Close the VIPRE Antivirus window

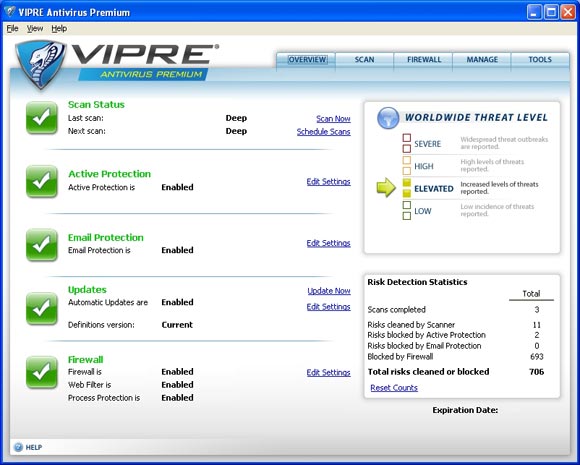pyautogui.click(x=568, y=12)
